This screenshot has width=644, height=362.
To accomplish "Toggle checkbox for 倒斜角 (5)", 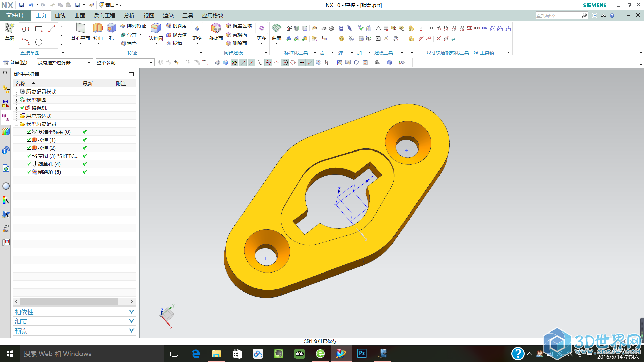I will (29, 172).
